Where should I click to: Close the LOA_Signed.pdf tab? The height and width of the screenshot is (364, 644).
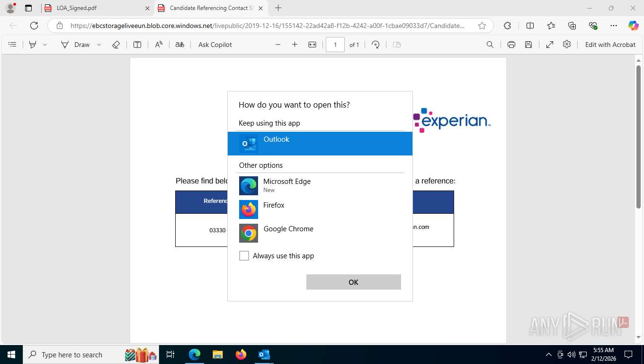(147, 8)
